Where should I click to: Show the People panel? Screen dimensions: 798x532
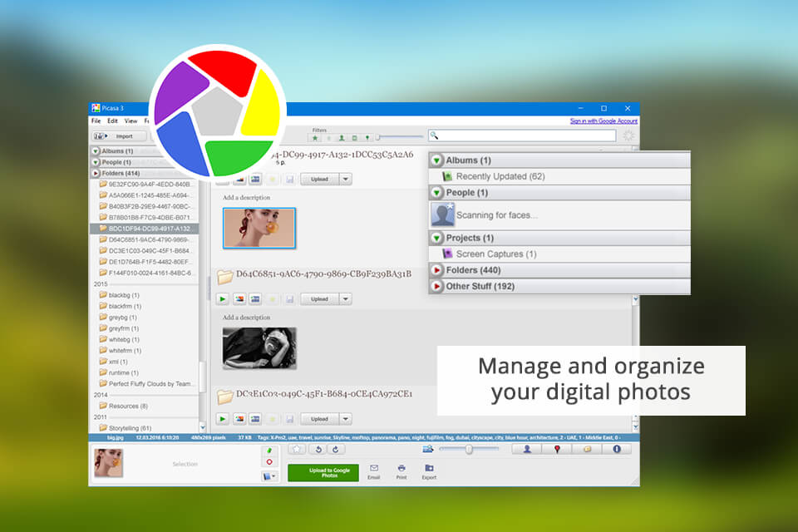tap(527, 449)
